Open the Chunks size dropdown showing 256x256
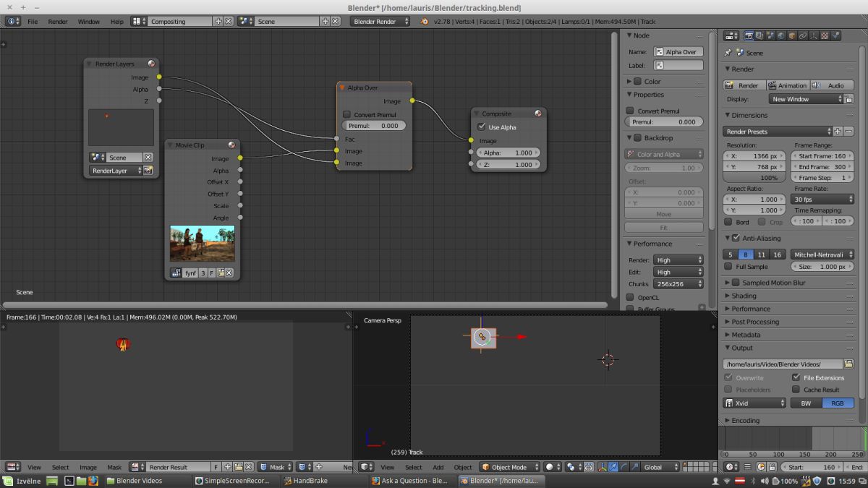The height and width of the screenshot is (488, 868). (x=678, y=284)
